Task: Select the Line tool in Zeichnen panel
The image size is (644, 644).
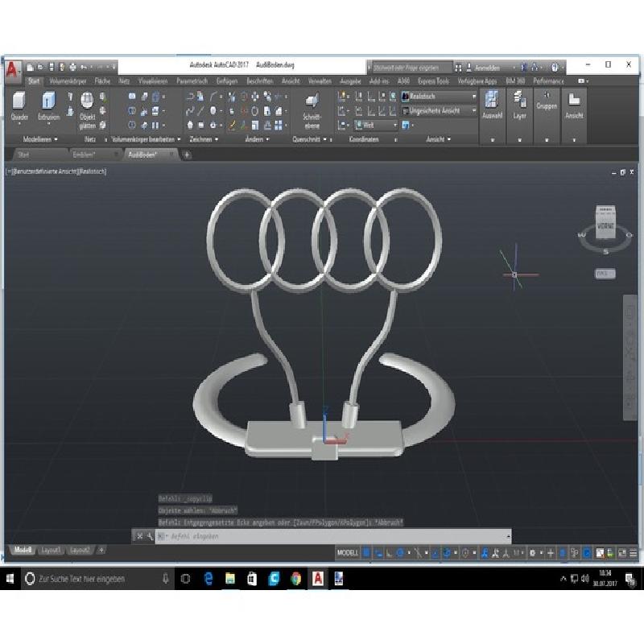Action: (x=200, y=111)
